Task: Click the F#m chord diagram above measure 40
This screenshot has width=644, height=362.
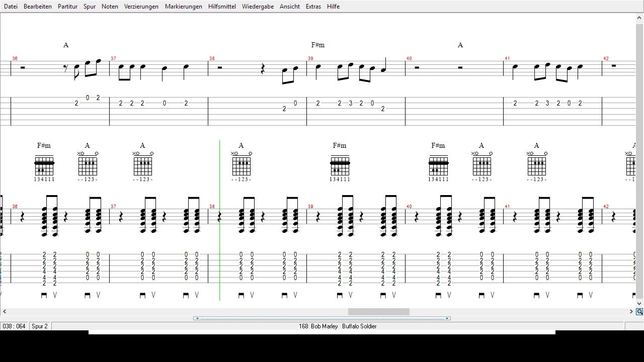Action: (x=439, y=165)
